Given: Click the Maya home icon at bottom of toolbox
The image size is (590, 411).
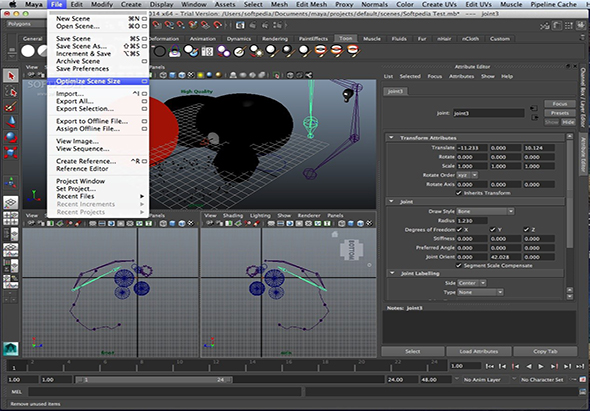Looking at the screenshot, I should (x=11, y=349).
